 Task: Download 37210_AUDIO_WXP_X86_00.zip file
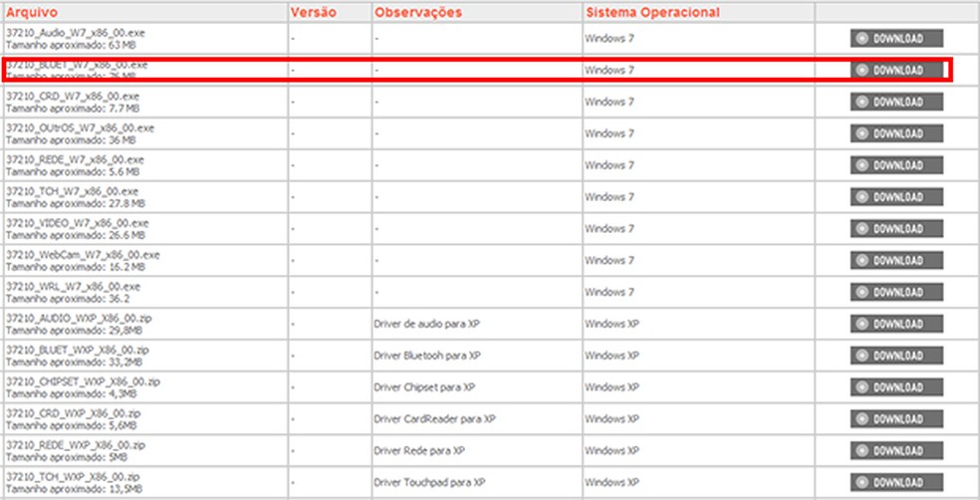coord(896,324)
